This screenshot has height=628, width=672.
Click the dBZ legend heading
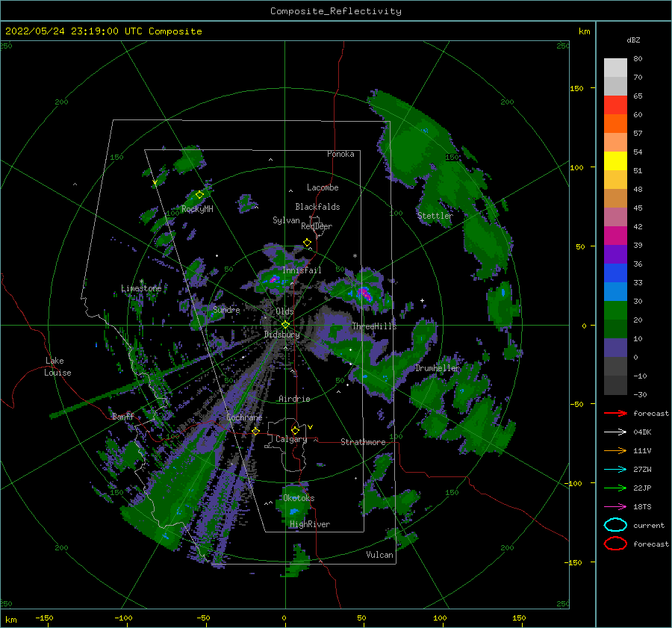click(x=633, y=40)
